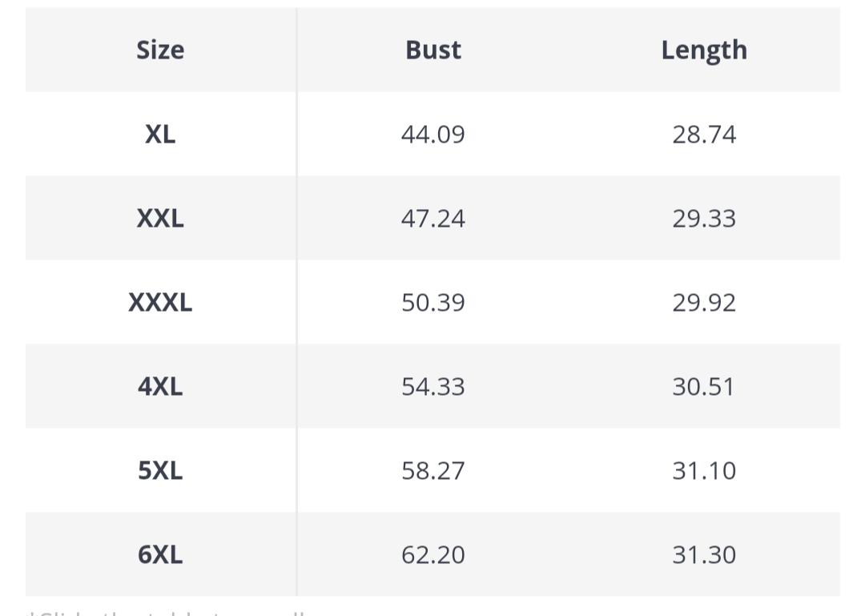Select the 4XL size row label

point(160,387)
